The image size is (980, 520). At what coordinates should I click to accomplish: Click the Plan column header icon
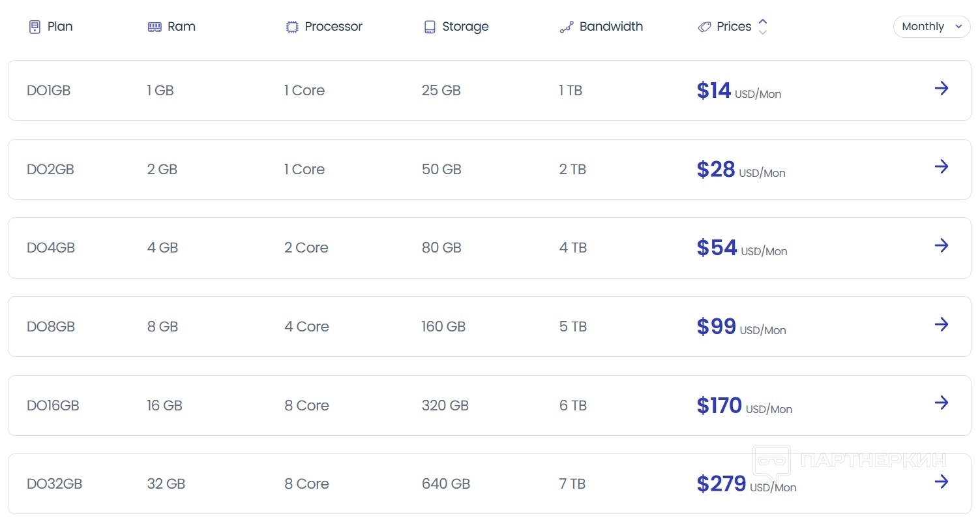pyautogui.click(x=35, y=27)
